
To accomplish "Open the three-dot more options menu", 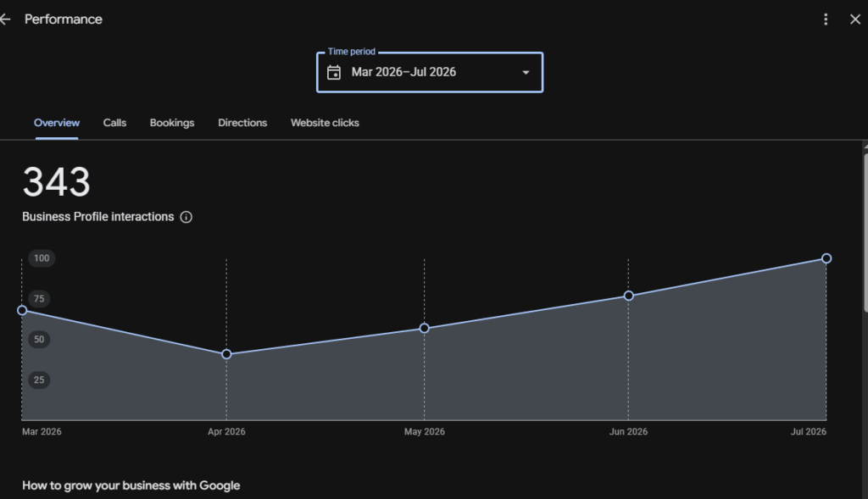I will pyautogui.click(x=826, y=19).
